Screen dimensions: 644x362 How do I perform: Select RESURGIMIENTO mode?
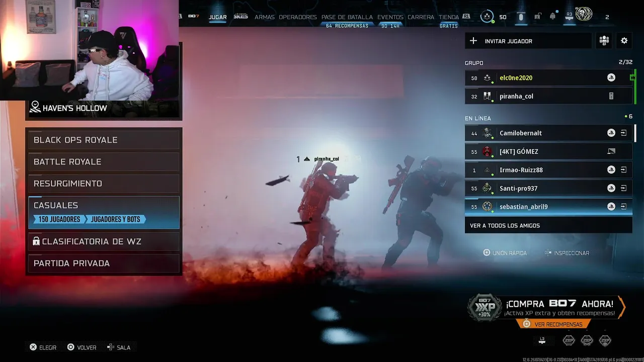[104, 184]
